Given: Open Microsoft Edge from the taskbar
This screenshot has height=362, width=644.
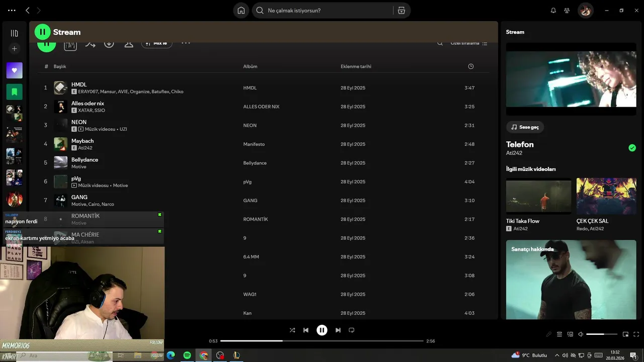Looking at the screenshot, I should tap(171, 355).
